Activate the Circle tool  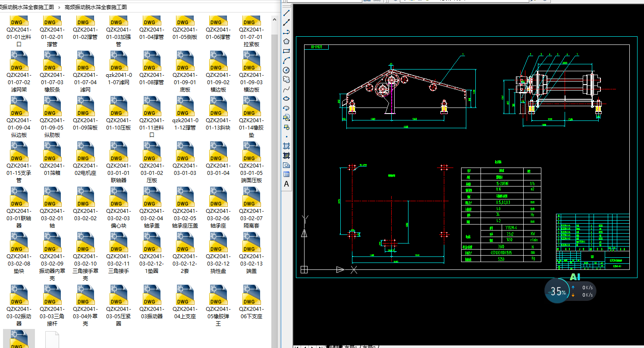[x=286, y=70]
